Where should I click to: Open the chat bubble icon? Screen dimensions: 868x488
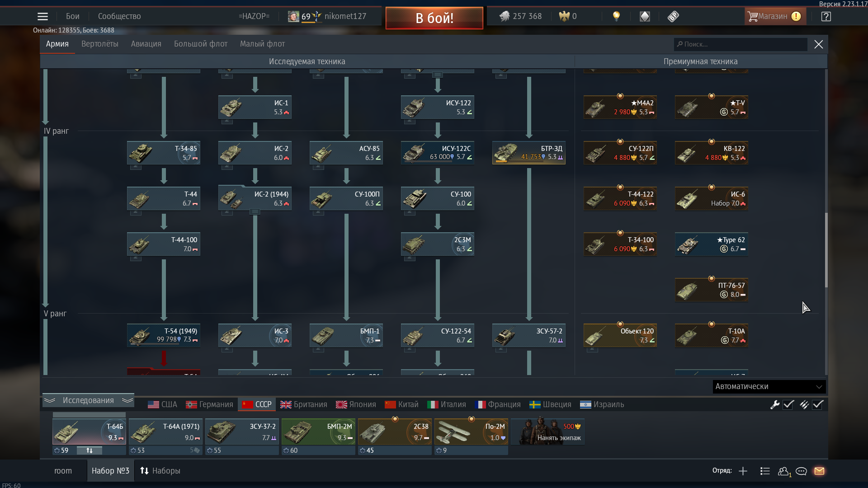tap(801, 471)
